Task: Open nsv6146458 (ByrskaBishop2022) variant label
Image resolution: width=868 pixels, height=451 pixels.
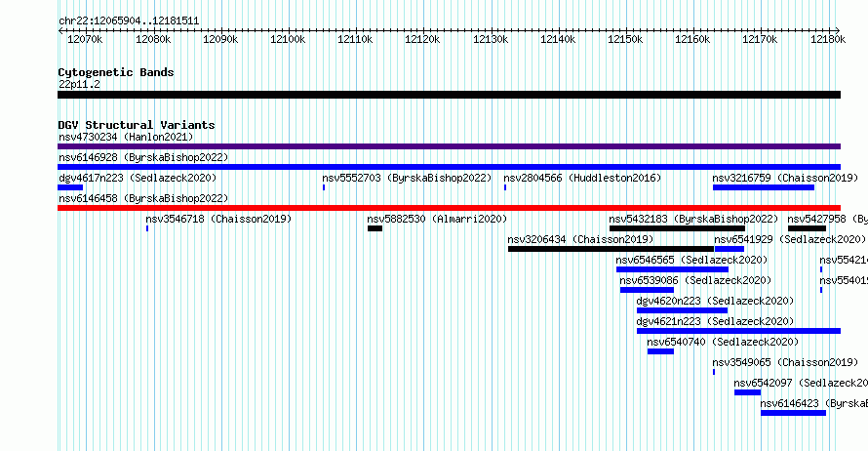Action: (x=143, y=198)
